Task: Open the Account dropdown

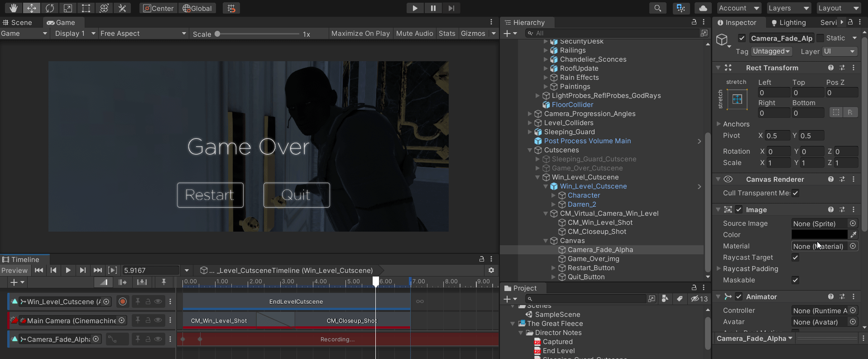Action: tap(739, 8)
